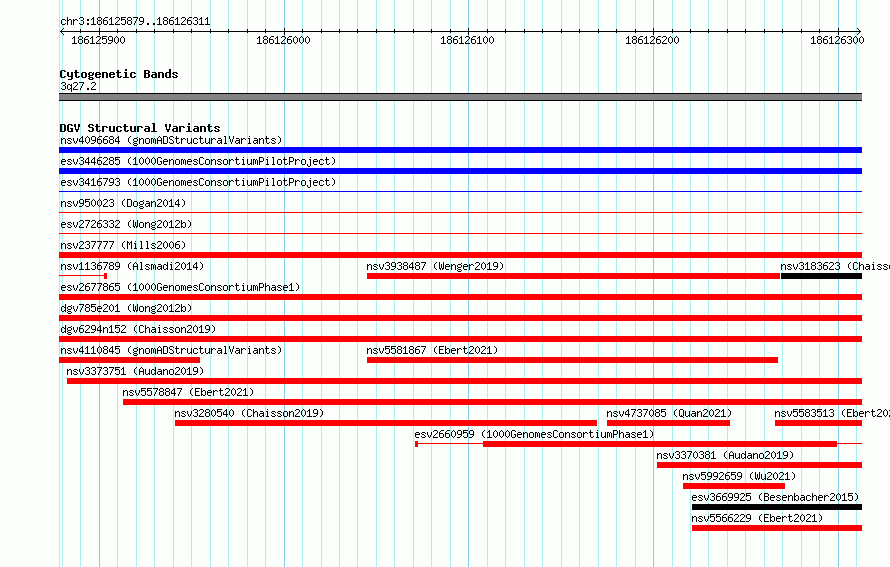890x567 pixels.
Task: Click ruler position 186125900
Action: [x=98, y=40]
